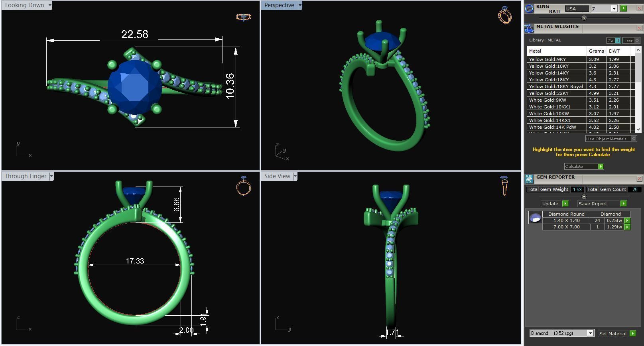
Task: Collapse the Ring Rail panel expander arrow
Action: [x=584, y=18]
